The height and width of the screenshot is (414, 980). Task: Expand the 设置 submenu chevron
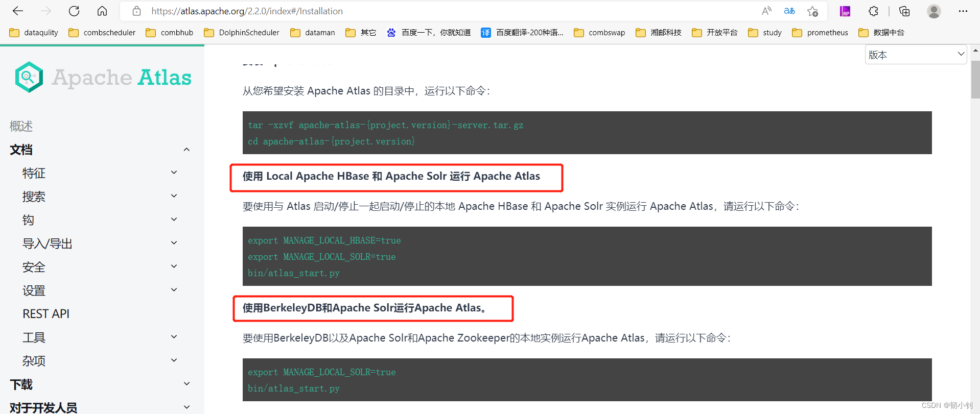pyautogui.click(x=174, y=290)
